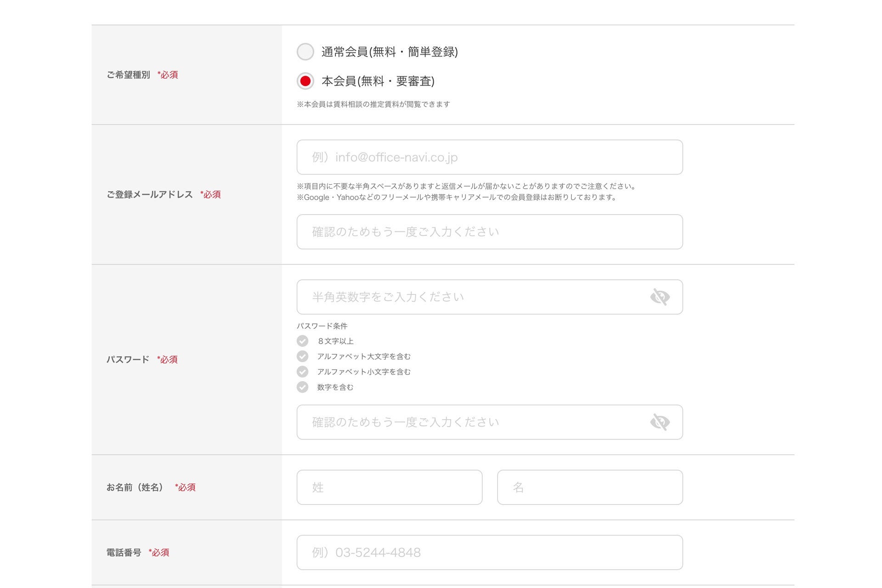882x588 pixels.
Task: Click the 8文字以上 condition check icon
Action: click(302, 341)
